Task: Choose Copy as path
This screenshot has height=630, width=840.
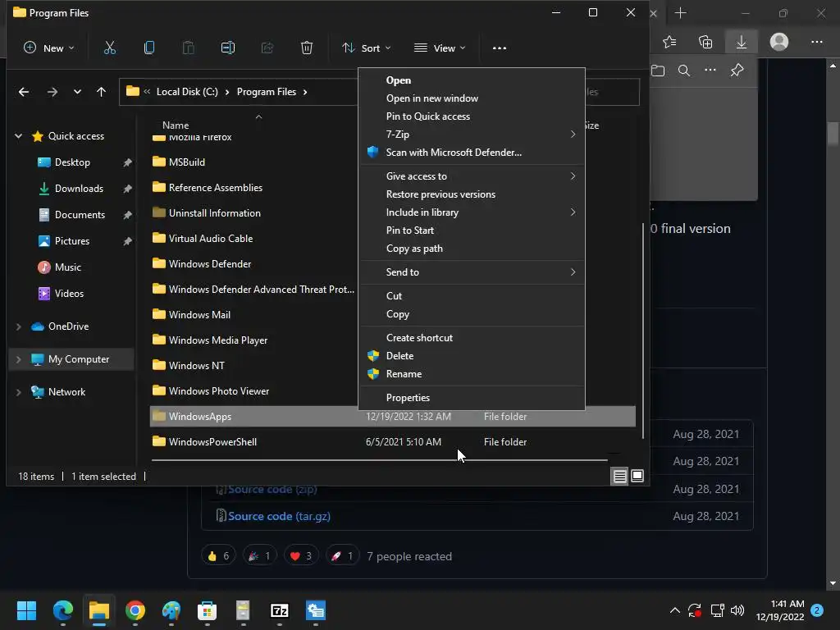Action: point(472,249)
